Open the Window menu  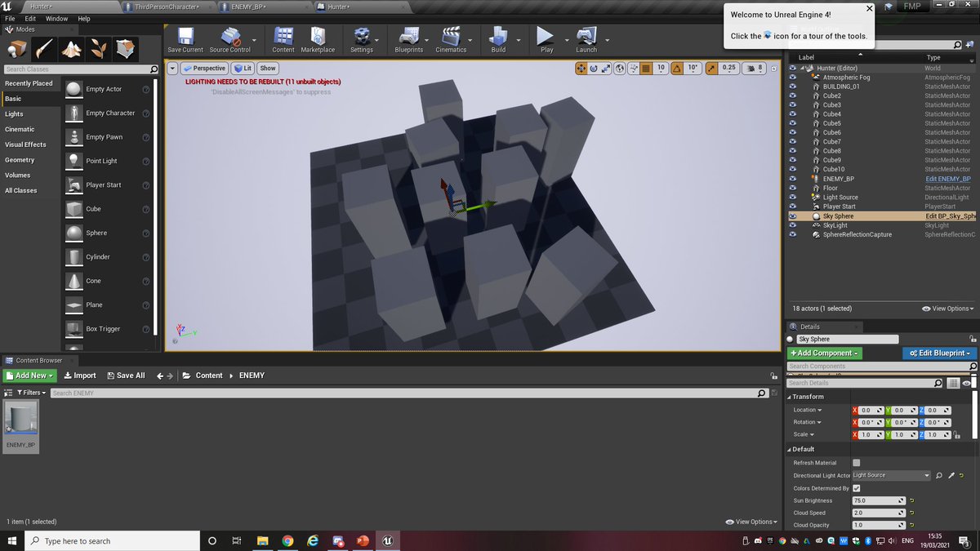(x=56, y=18)
